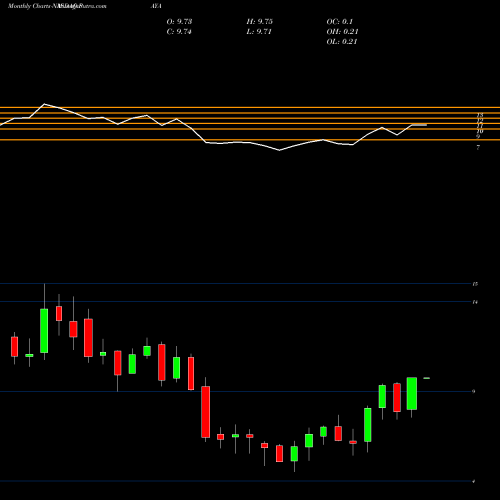The height and width of the screenshot is (500, 500).
Task: Click the close price value C: 9.74
Action: pos(179,32)
